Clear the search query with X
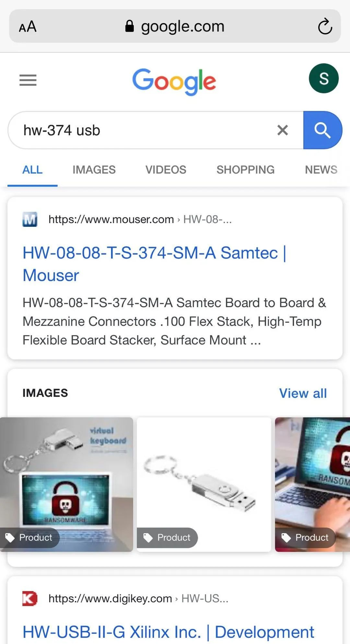This screenshot has height=644, width=350. coord(283,130)
